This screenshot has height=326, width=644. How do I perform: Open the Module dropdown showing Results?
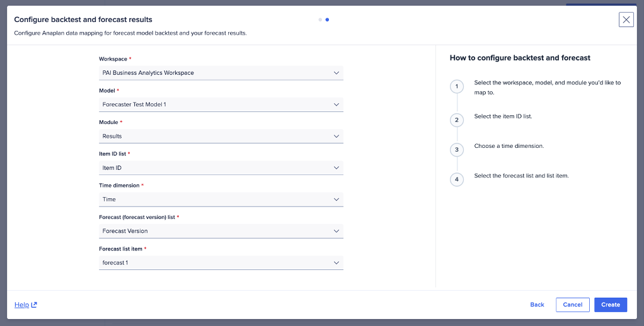pyautogui.click(x=221, y=136)
